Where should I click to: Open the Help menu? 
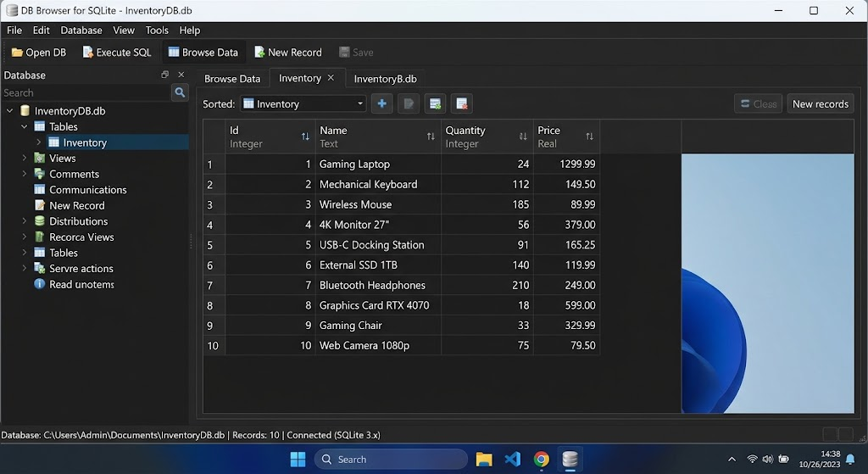(189, 31)
